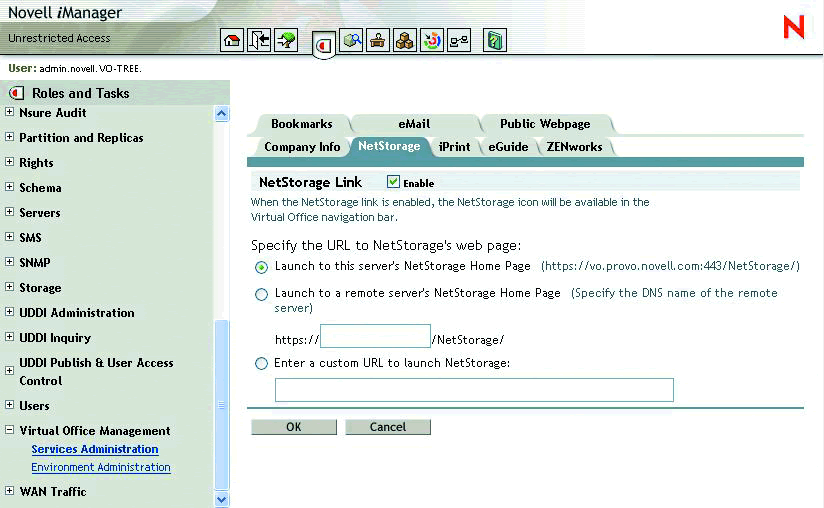Expand the Rights role
Viewport: 824px width, 508px height.
(x=9, y=162)
